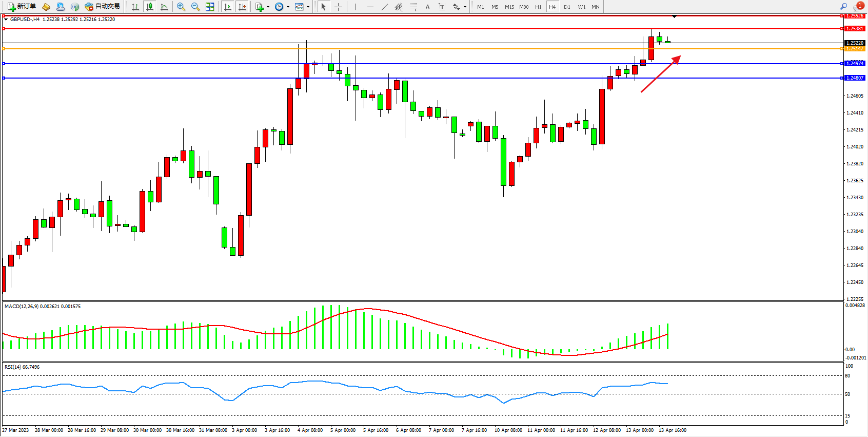Select the trendline drawing tool
868x437 pixels.
point(384,7)
